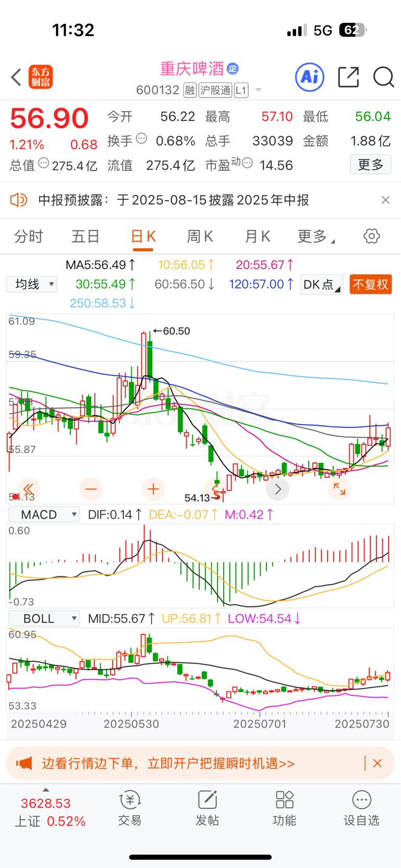Tap the 54.13 low price marker
401x868 pixels.
(x=202, y=498)
